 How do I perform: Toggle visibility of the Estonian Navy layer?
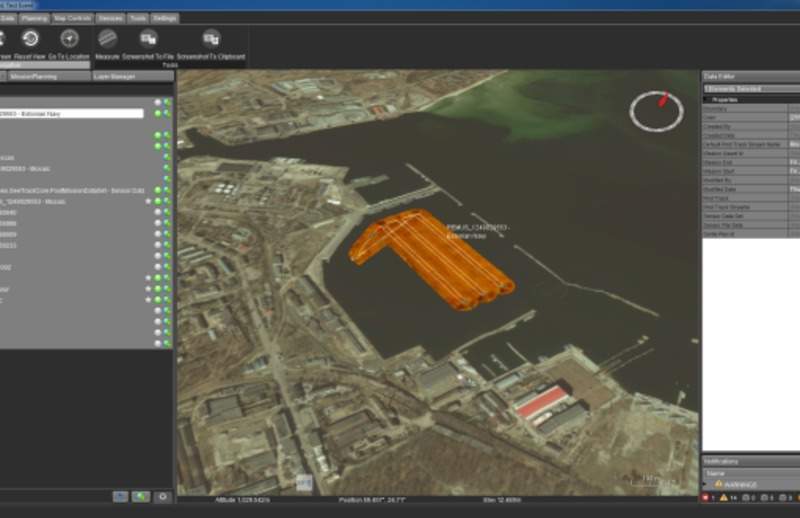pyautogui.click(x=158, y=113)
